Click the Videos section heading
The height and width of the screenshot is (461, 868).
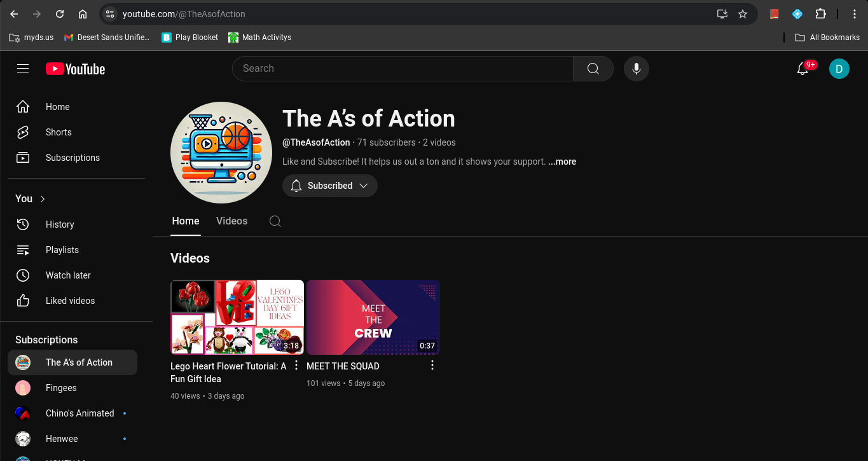point(190,258)
